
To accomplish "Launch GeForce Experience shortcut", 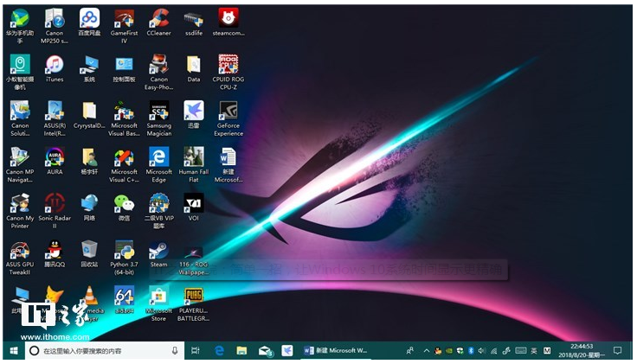I will [x=228, y=118].
